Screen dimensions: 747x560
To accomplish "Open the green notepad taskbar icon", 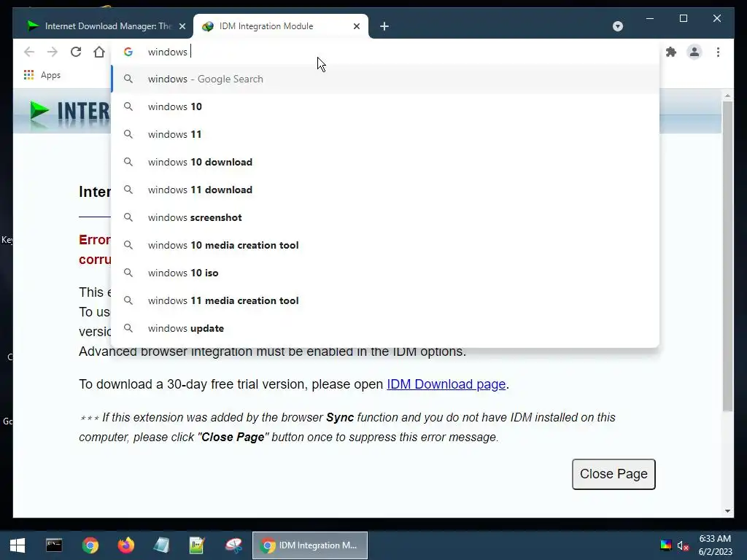I will click(197, 545).
